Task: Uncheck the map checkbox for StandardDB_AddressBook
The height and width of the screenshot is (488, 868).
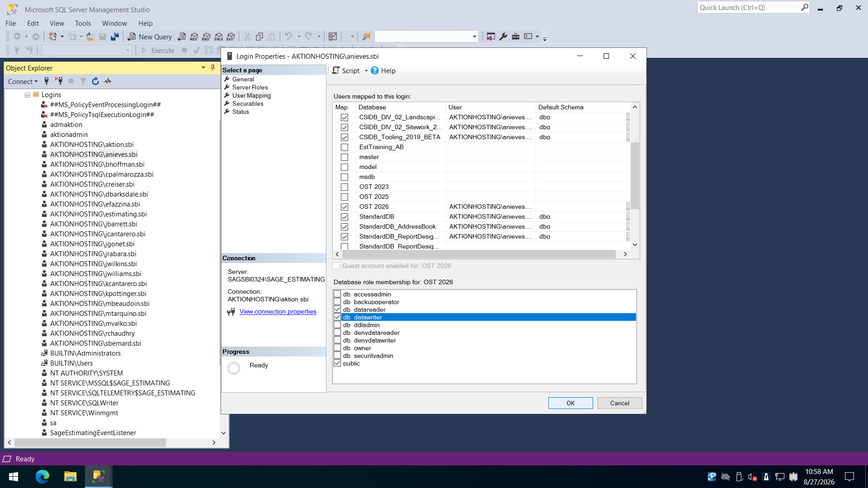Action: tap(344, 227)
